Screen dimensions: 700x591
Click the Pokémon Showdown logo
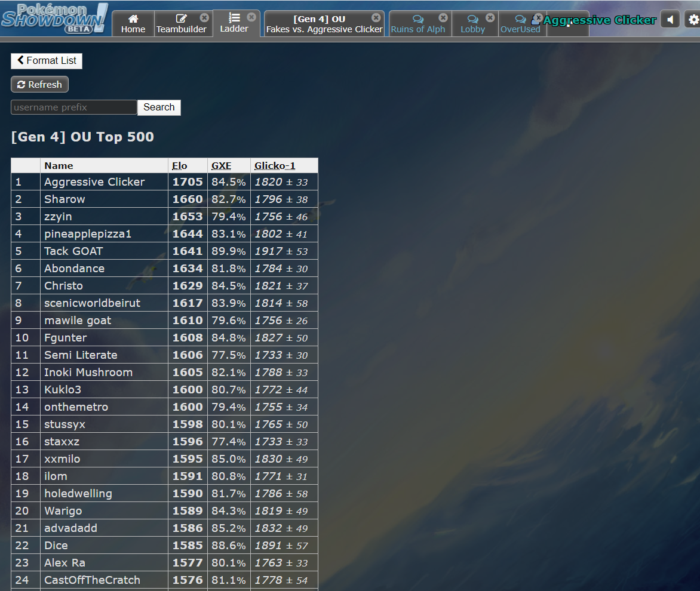pos(54,18)
